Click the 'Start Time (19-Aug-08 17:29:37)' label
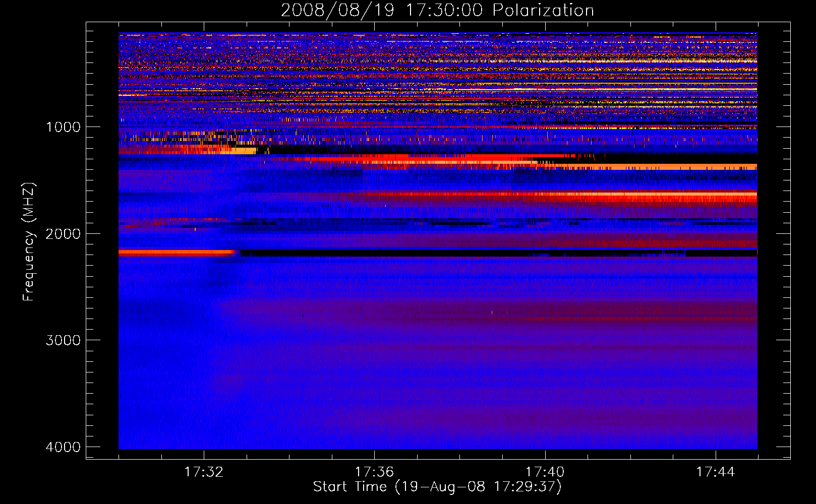This screenshot has height=504, width=816. 437,487
